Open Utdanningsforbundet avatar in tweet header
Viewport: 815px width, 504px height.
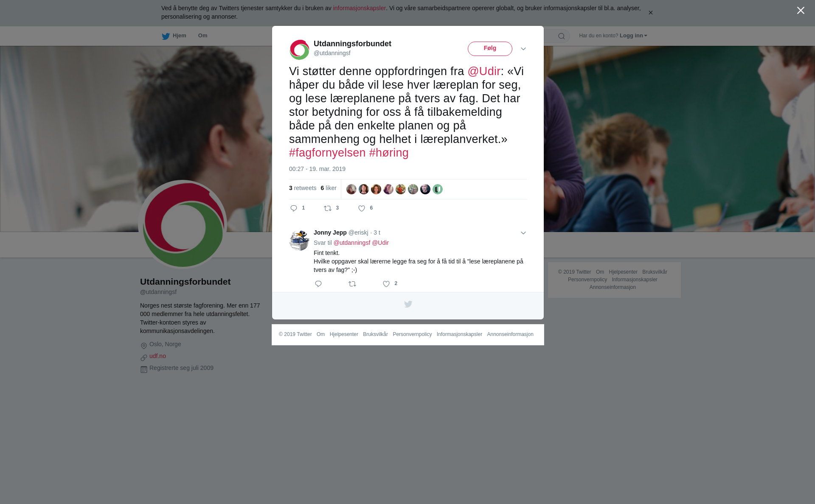tap(299, 50)
